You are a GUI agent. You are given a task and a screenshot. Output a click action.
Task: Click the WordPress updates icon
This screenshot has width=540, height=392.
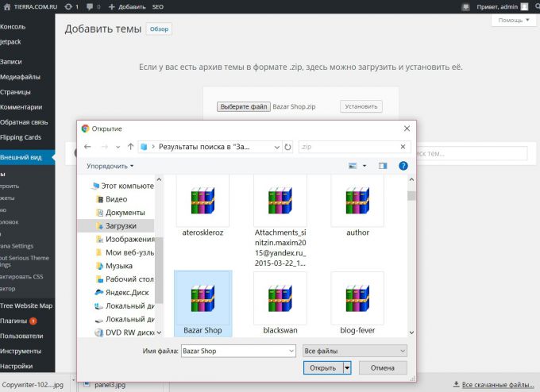[71, 6]
